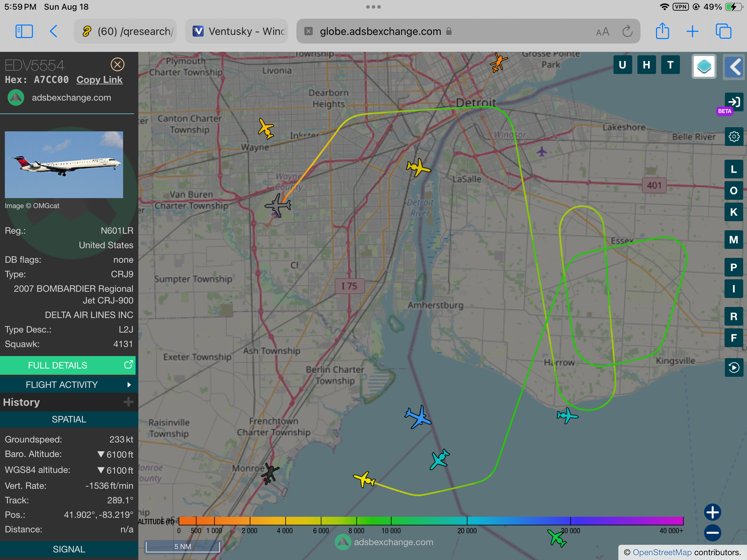
Task: Select the yellow plane at track end
Action: point(364,479)
